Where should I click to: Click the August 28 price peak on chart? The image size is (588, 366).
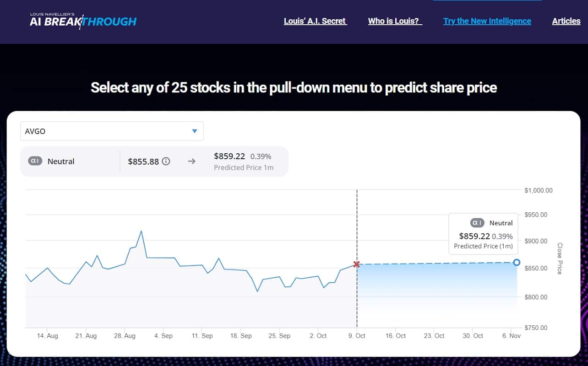pos(141,231)
